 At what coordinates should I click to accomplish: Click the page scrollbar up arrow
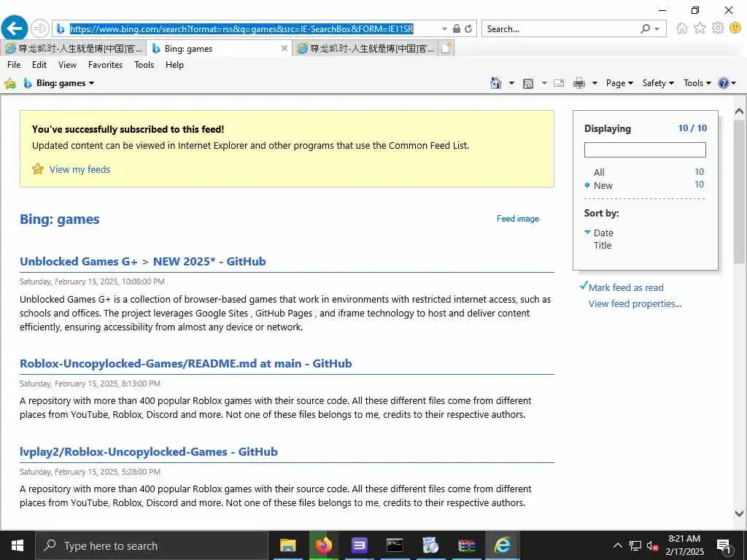pyautogui.click(x=739, y=112)
